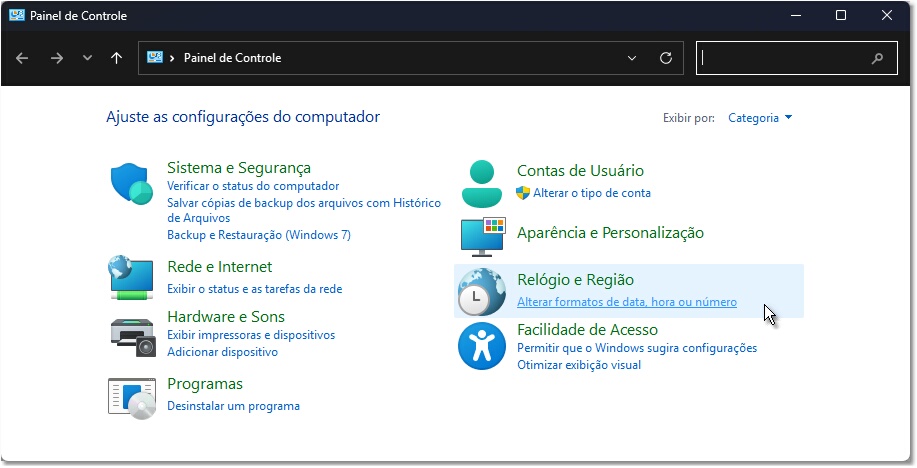Click Otimizar exibição visual link
Image resolution: width=917 pixels, height=468 pixels.
(579, 364)
